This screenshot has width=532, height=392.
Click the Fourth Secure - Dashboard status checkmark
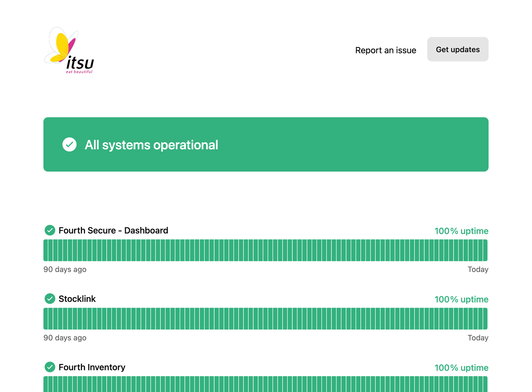(50, 230)
